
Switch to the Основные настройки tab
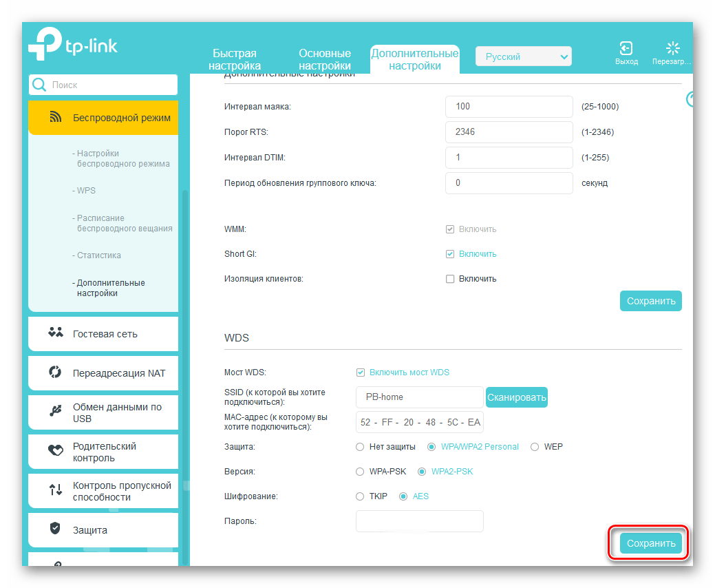325,59
